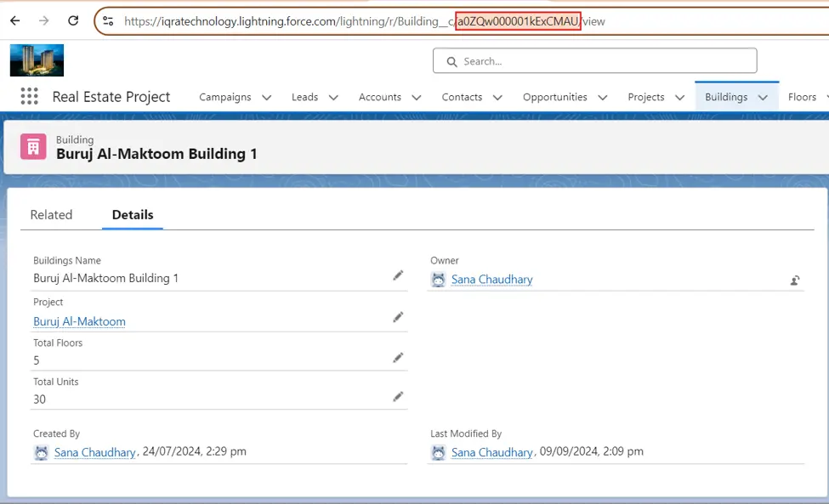
Task: Edit Total Units pencil icon
Action: click(398, 397)
